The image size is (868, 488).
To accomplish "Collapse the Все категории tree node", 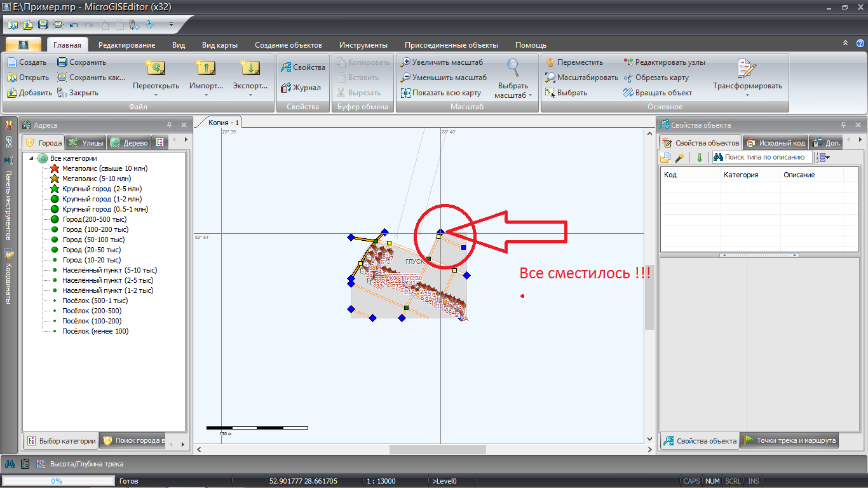I will [x=31, y=158].
